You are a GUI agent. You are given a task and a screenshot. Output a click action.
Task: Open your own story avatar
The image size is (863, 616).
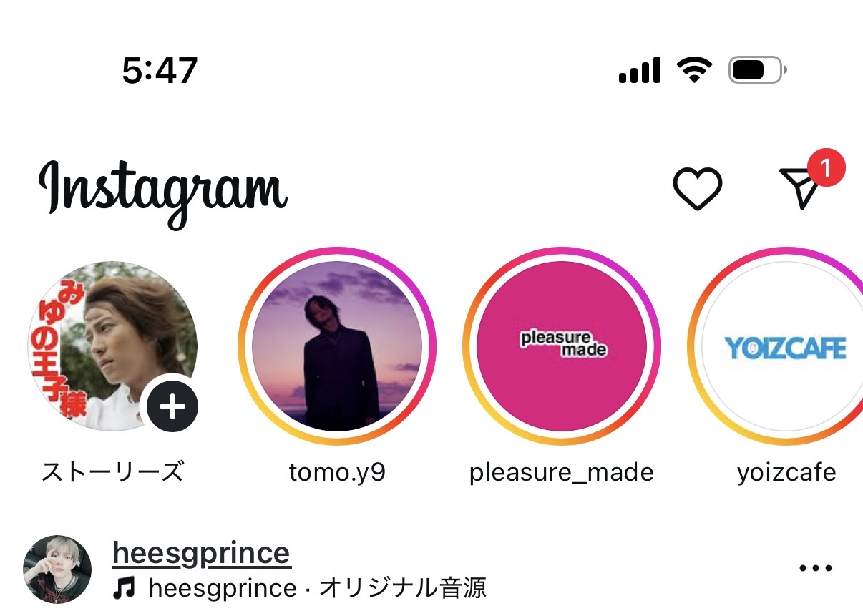pos(111,346)
